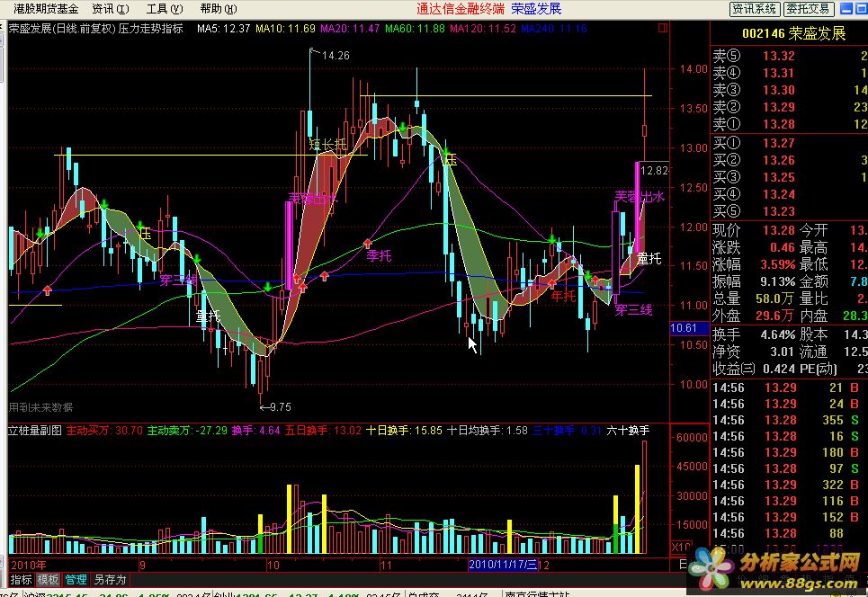Screen dimensions: 868x597
Task: Click the 2010年 label on the time axis
Action: [x=28, y=565]
